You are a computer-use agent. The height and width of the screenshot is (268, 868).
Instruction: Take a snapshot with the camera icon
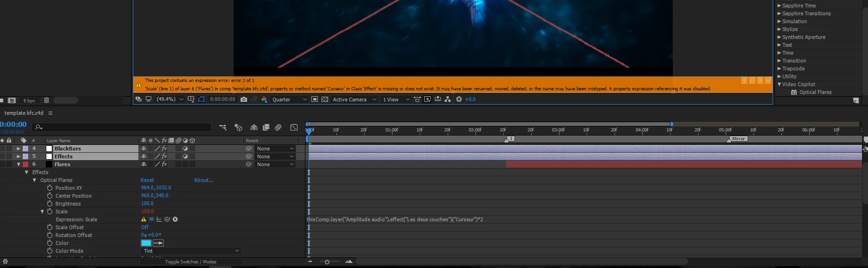tap(244, 99)
